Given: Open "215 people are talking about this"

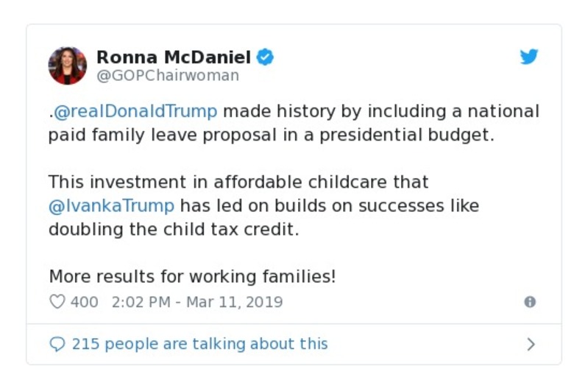Looking at the screenshot, I should (x=199, y=344).
